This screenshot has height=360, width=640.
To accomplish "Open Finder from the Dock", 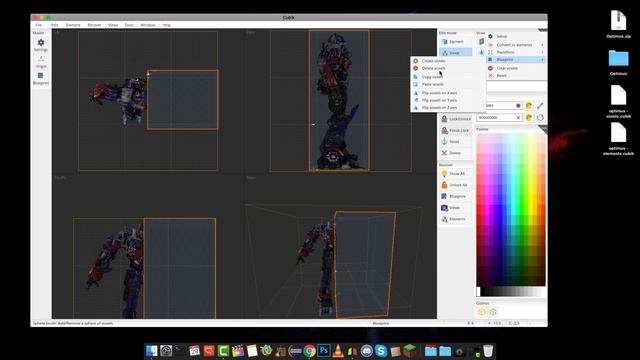I will [152, 351].
